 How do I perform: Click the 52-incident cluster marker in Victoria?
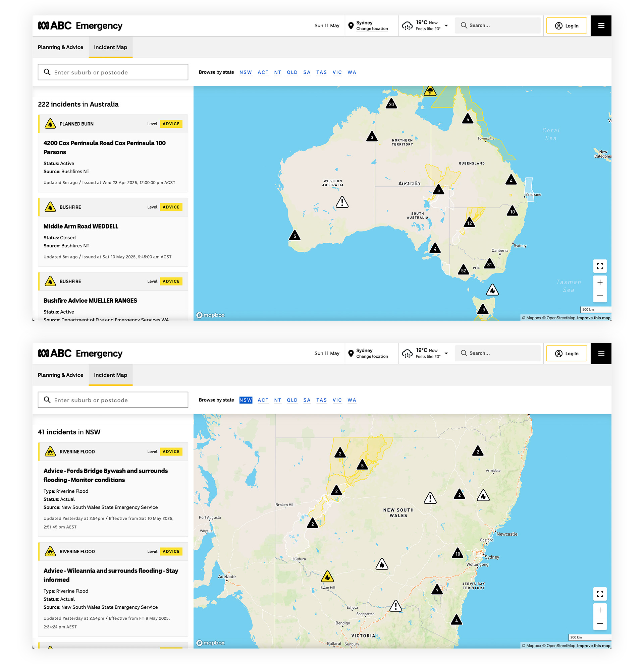coord(463,270)
